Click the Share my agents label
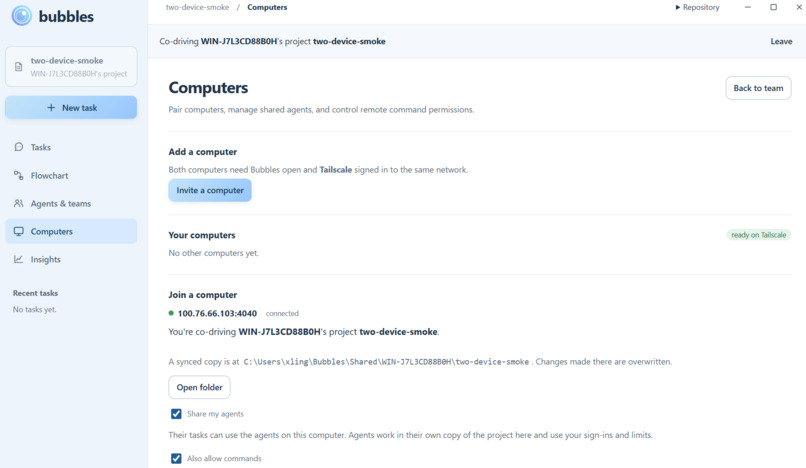 (215, 414)
